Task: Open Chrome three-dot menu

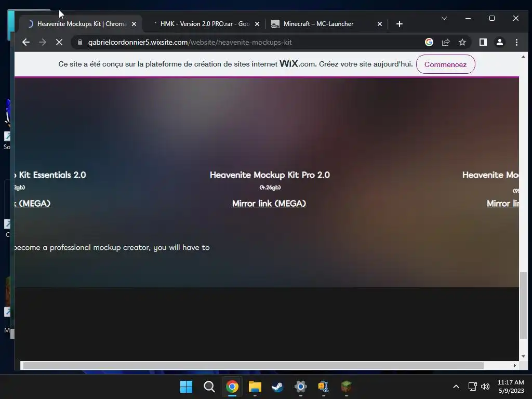Action: (x=516, y=42)
